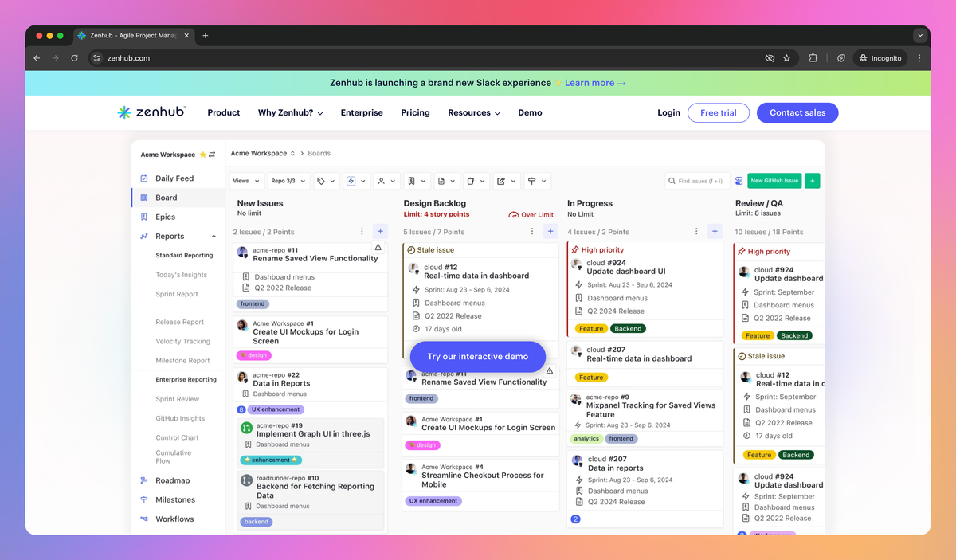Collapse the Reports sidebar section

[214, 237]
